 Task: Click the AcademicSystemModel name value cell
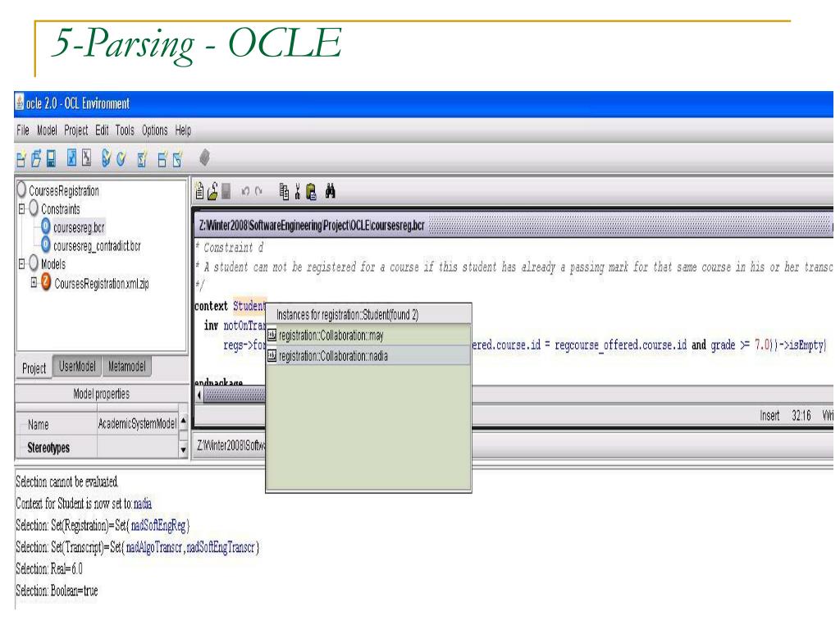(137, 424)
